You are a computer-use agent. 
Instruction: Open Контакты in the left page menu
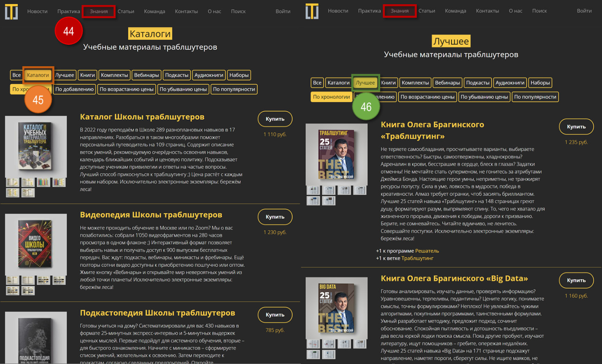point(186,11)
